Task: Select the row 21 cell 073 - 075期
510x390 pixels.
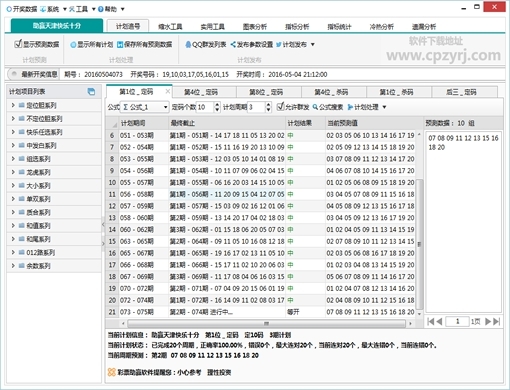Action: [x=144, y=312]
